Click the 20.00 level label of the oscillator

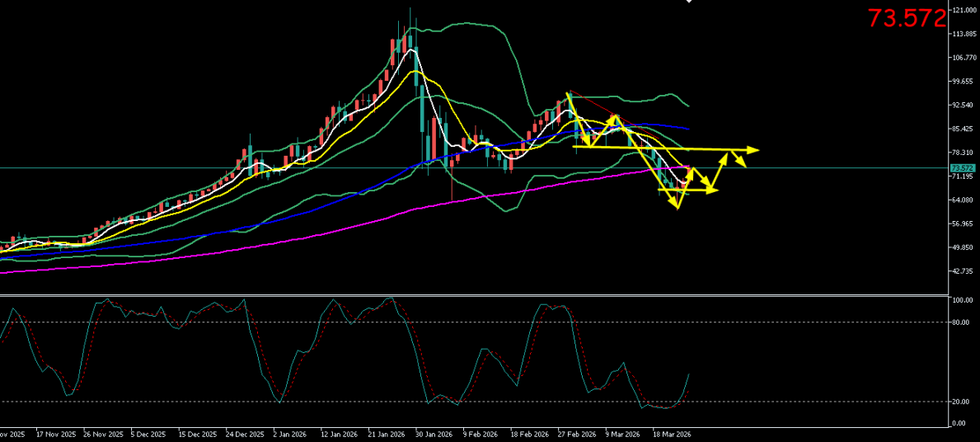coord(960,402)
